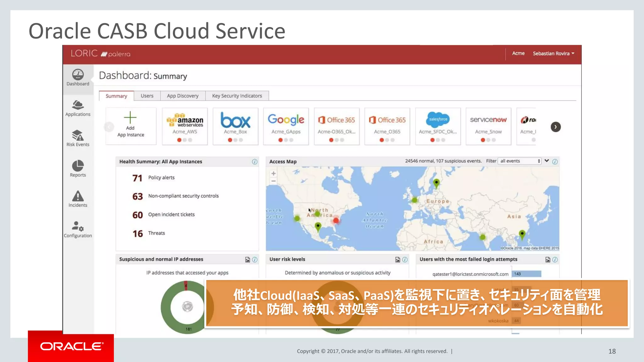This screenshot has height=362, width=644.
Task: Select the Acme_Box app tile
Action: (236, 126)
